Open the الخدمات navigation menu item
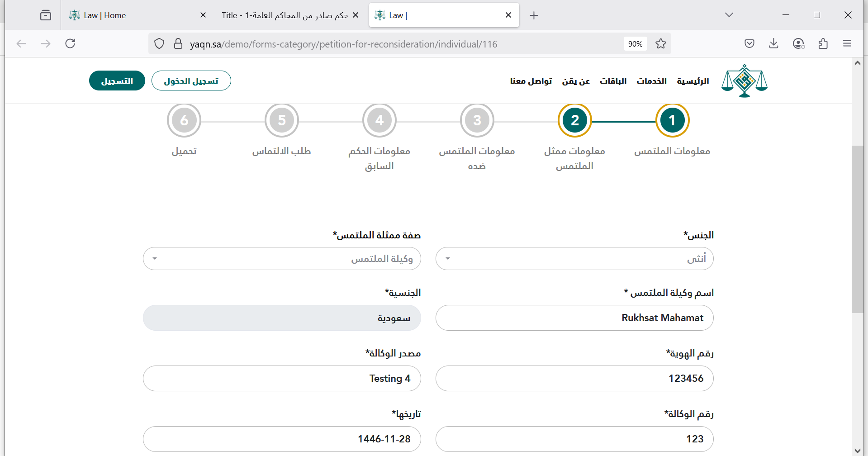This screenshot has height=456, width=868. coord(651,81)
